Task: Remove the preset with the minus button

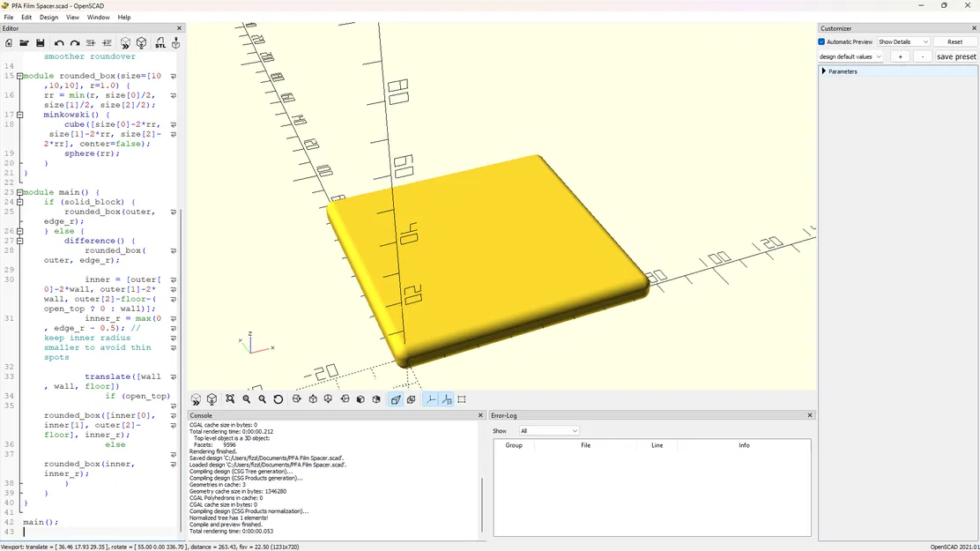Action: 923,56
